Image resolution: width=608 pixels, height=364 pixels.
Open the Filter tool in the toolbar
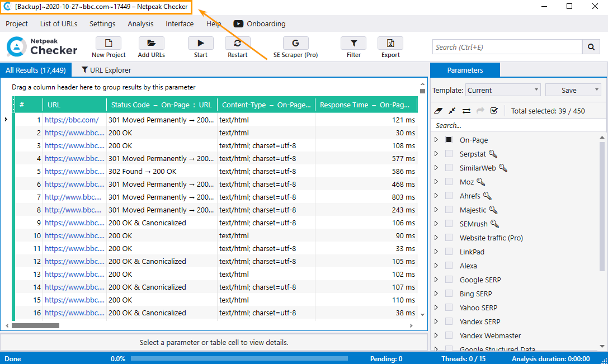pyautogui.click(x=354, y=43)
